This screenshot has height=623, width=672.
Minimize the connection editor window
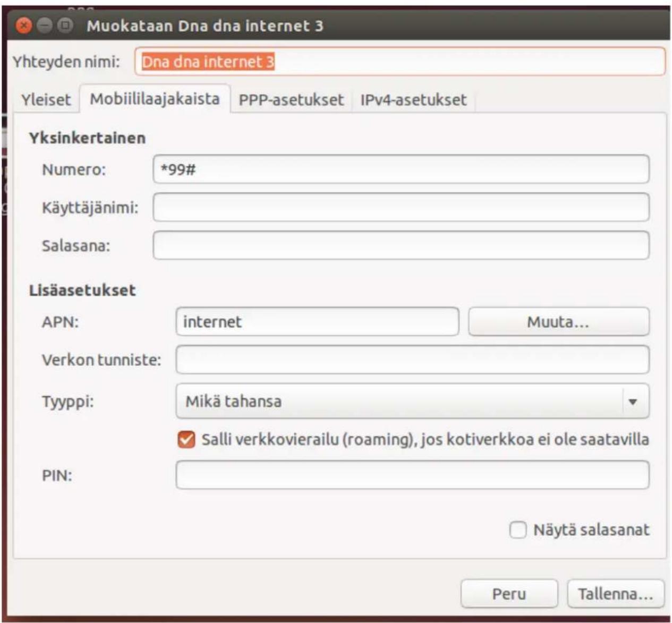click(x=45, y=25)
